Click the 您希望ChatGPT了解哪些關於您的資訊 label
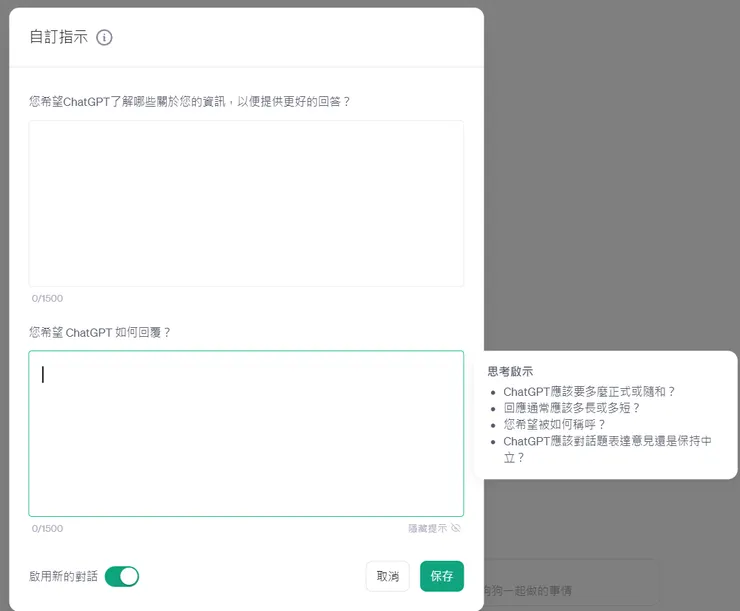 click(x=189, y=101)
